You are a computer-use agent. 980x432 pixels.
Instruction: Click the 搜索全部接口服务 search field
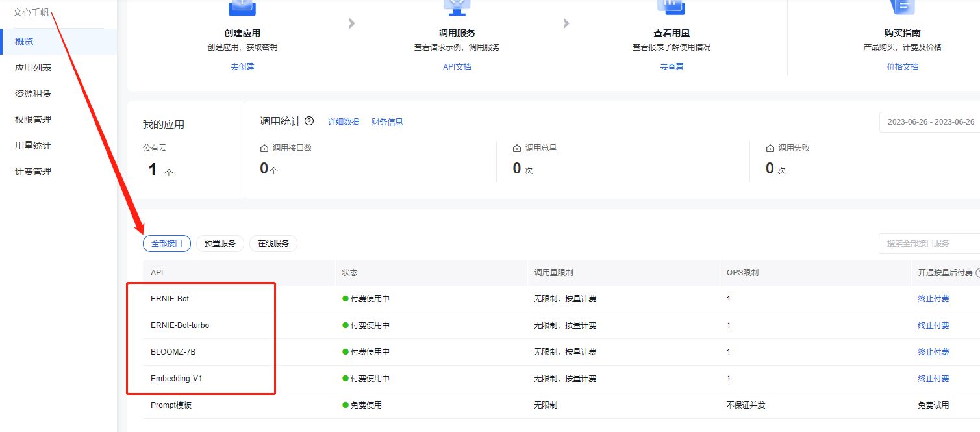point(929,243)
